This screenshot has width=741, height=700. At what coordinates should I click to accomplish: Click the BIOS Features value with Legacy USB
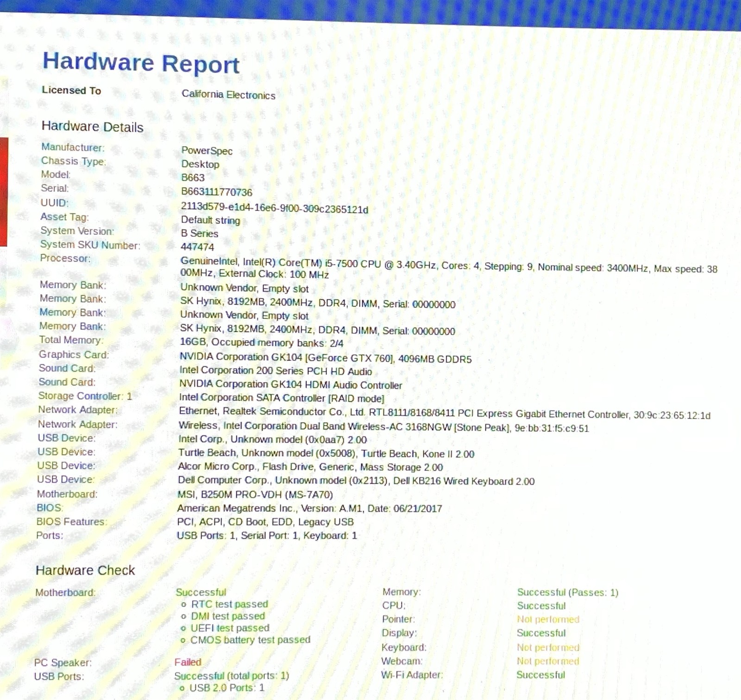pos(265,522)
